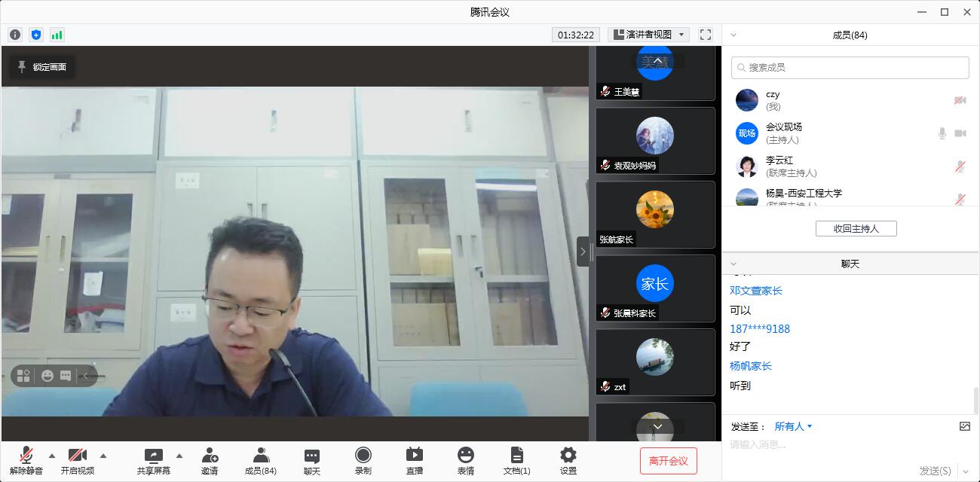Click the 离开会议 leave button
This screenshot has height=482, width=980.
pos(668,461)
